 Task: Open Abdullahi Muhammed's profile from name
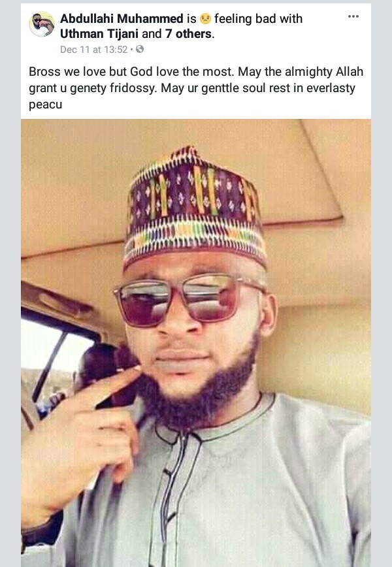pos(122,18)
